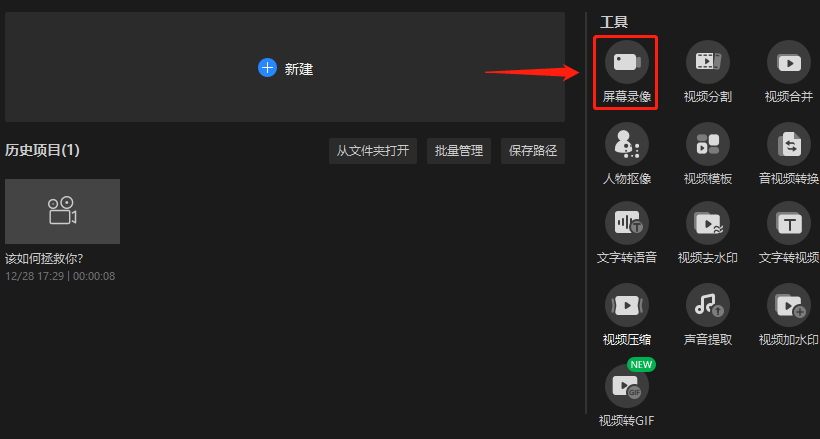This screenshot has height=439, width=820.
Task: Open 批量管理 batch management
Action: [459, 151]
